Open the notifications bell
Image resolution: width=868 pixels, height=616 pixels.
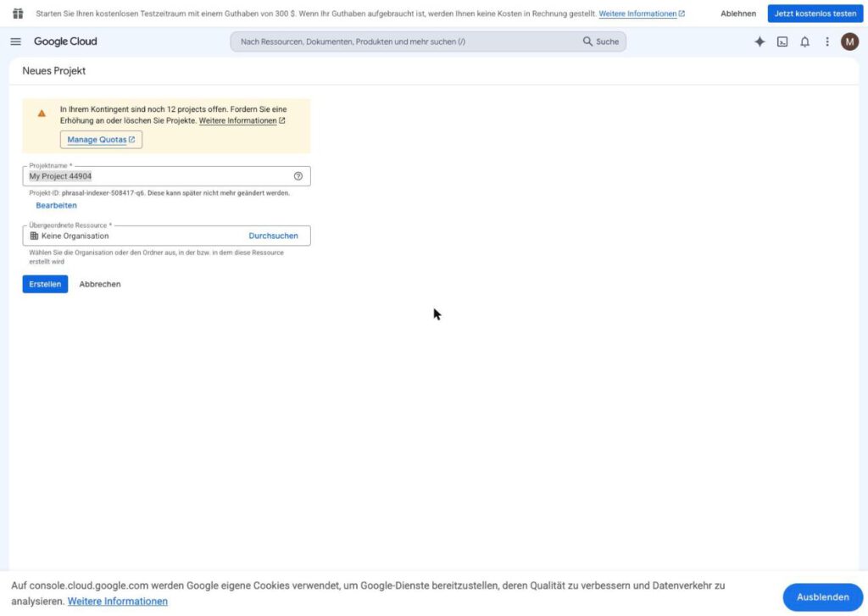coord(805,42)
